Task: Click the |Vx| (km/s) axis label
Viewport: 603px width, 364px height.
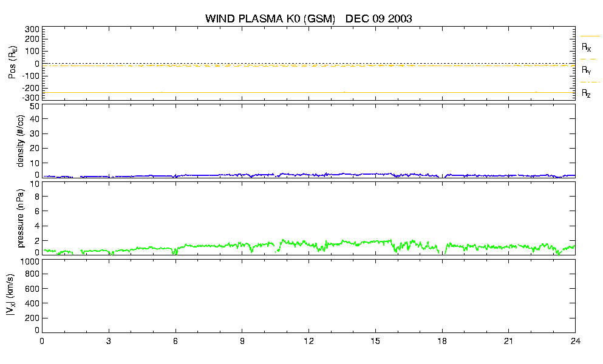Action: [x=11, y=295]
